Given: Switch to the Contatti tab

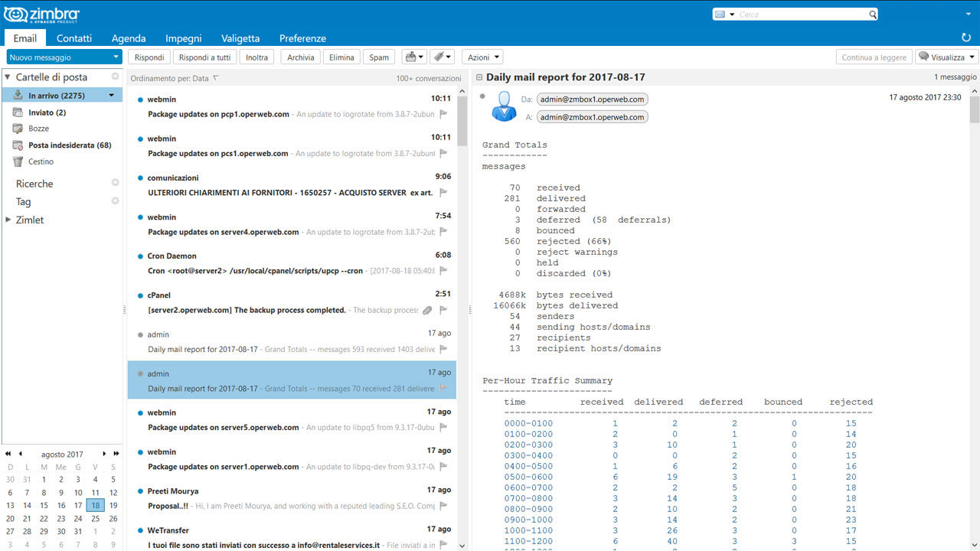Looking at the screenshot, I should 74,38.
